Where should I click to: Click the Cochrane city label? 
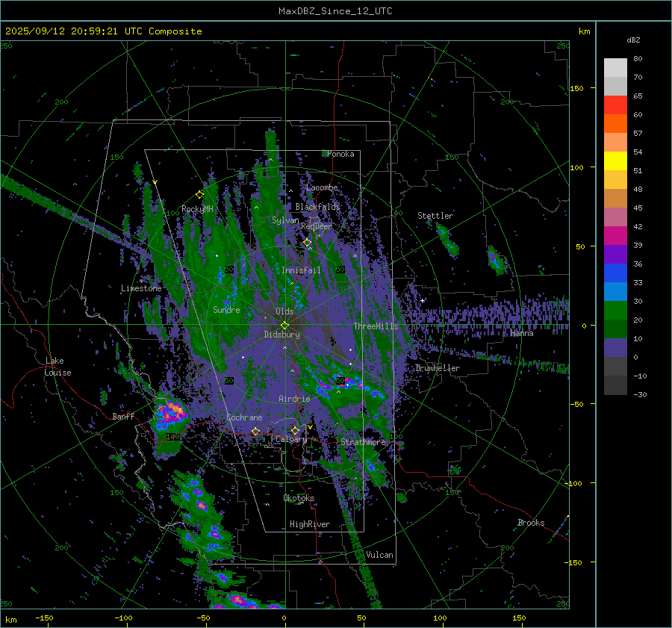click(x=244, y=417)
